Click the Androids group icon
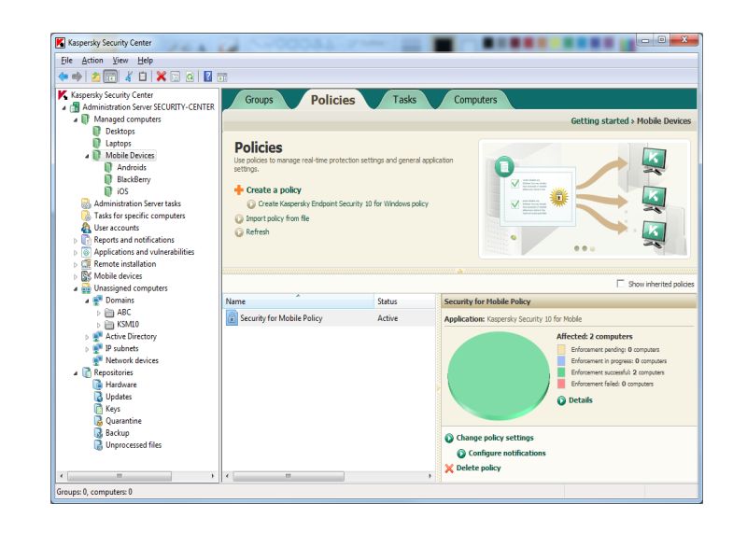This screenshot has height=560, width=747. coord(108,167)
